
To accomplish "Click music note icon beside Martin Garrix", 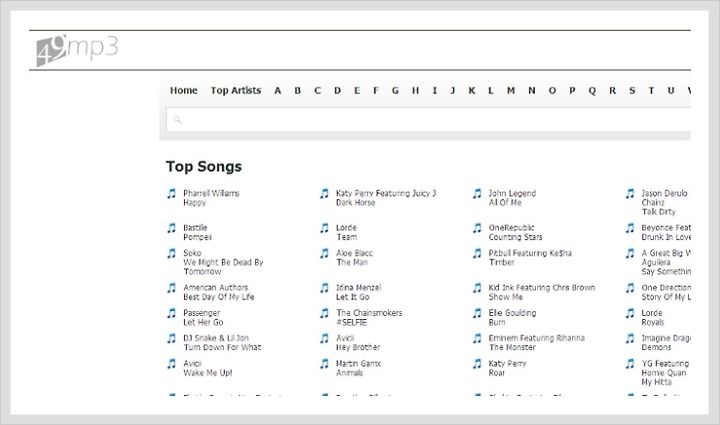I will point(324,364).
